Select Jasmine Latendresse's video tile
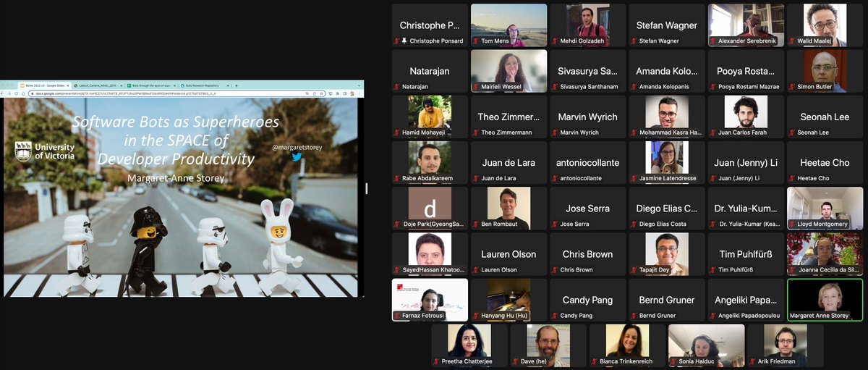The image size is (868, 370). pos(667,162)
